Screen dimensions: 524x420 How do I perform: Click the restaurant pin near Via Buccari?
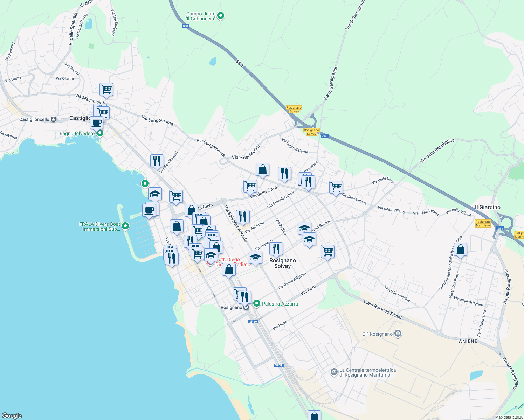pos(276,248)
